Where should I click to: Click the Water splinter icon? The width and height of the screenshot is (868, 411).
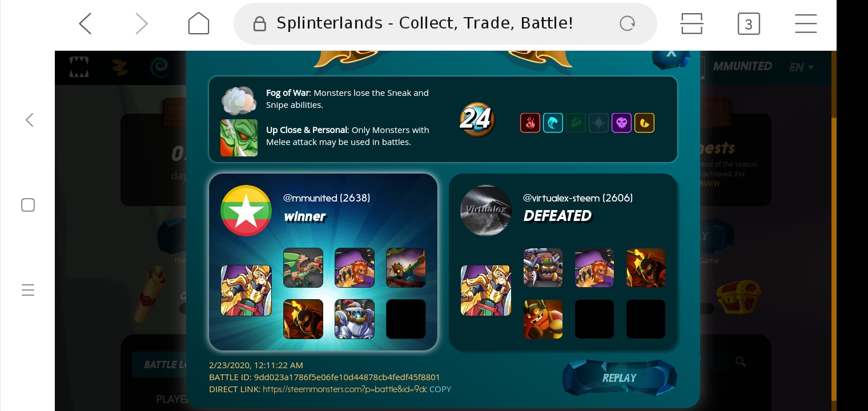(553, 123)
